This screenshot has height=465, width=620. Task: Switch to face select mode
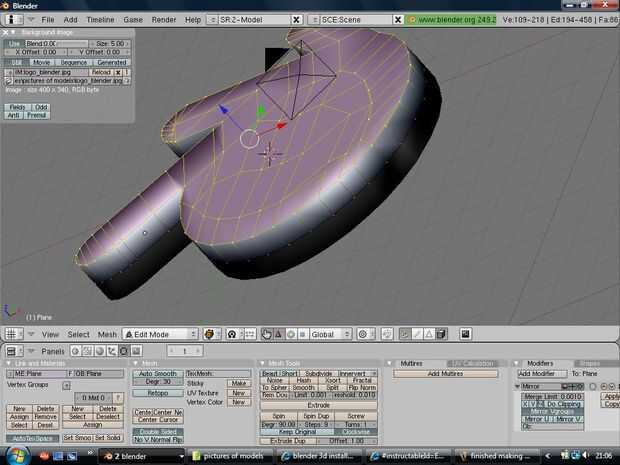coord(429,334)
